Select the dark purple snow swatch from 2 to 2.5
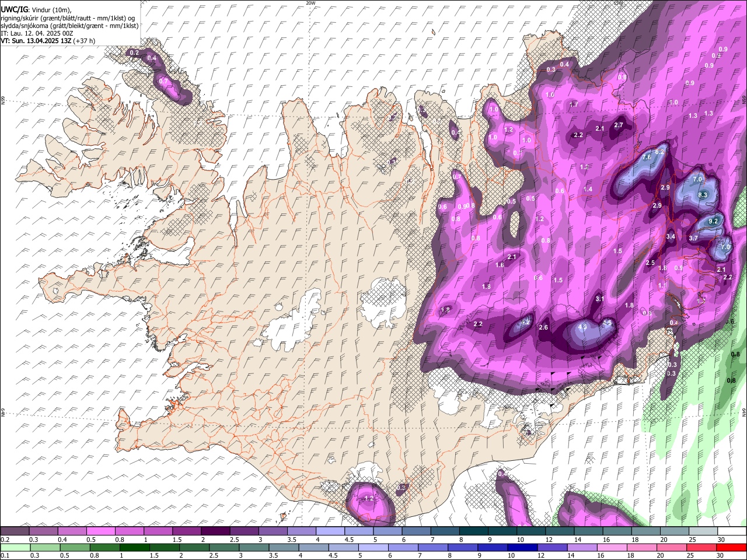 tap(215, 531)
